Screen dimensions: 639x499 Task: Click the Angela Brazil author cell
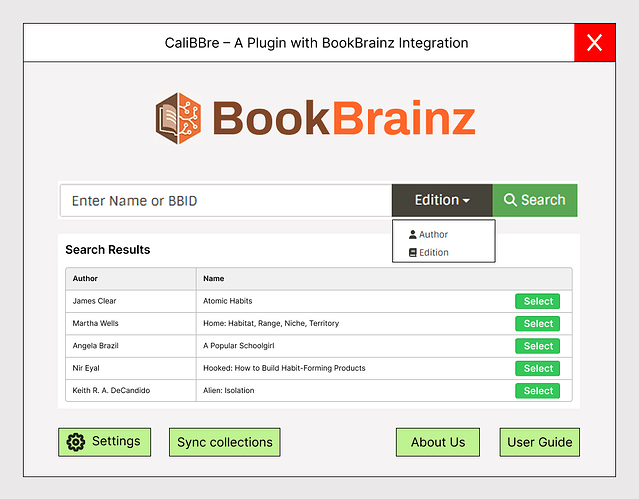[x=131, y=346]
